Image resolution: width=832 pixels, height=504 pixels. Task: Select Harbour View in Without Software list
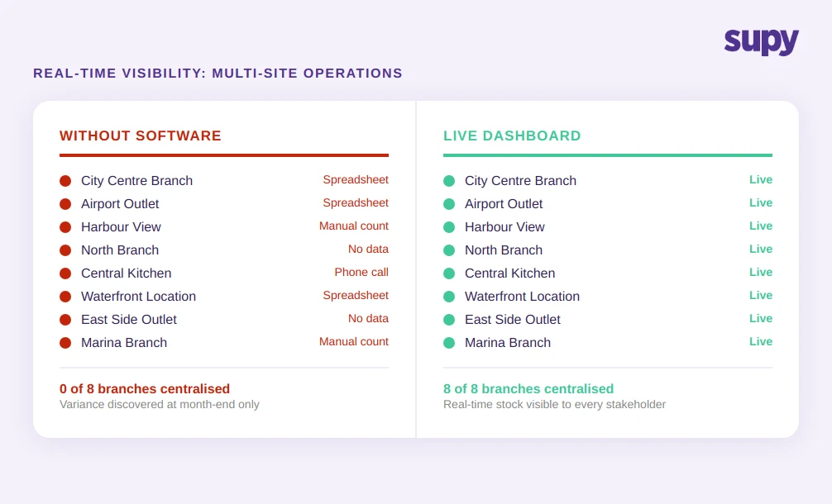pyautogui.click(x=121, y=227)
